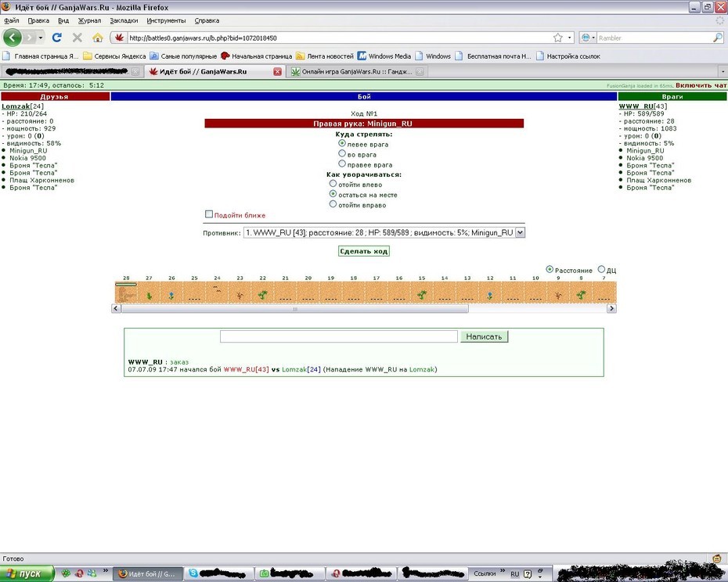The height and width of the screenshot is (582, 728).
Task: Open the Правка menu
Action: coord(38,20)
